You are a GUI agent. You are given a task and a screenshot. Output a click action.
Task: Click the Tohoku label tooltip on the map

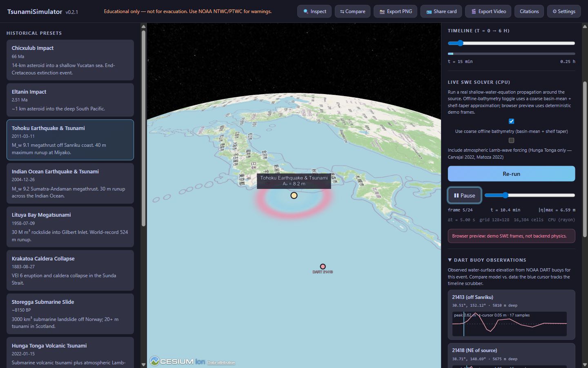[x=294, y=181]
